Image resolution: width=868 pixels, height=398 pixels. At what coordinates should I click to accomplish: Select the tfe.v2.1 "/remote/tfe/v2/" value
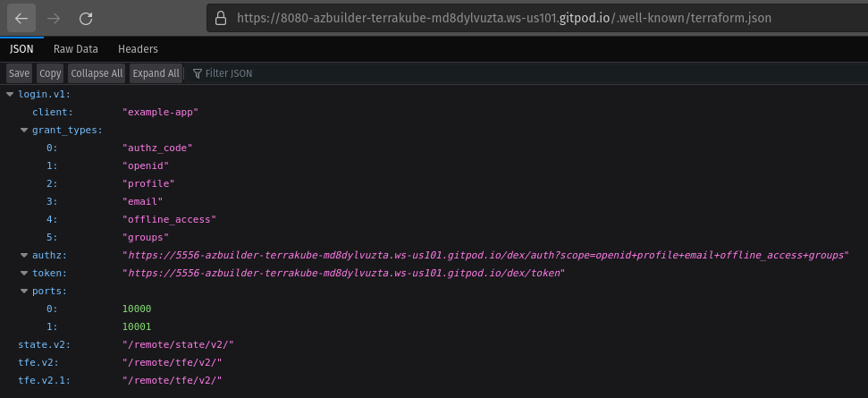coord(172,380)
